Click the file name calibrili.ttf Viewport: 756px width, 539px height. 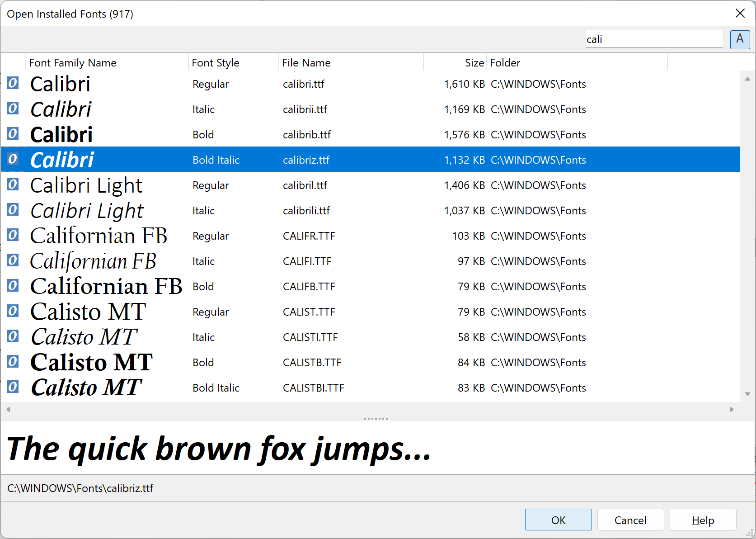[x=306, y=211]
